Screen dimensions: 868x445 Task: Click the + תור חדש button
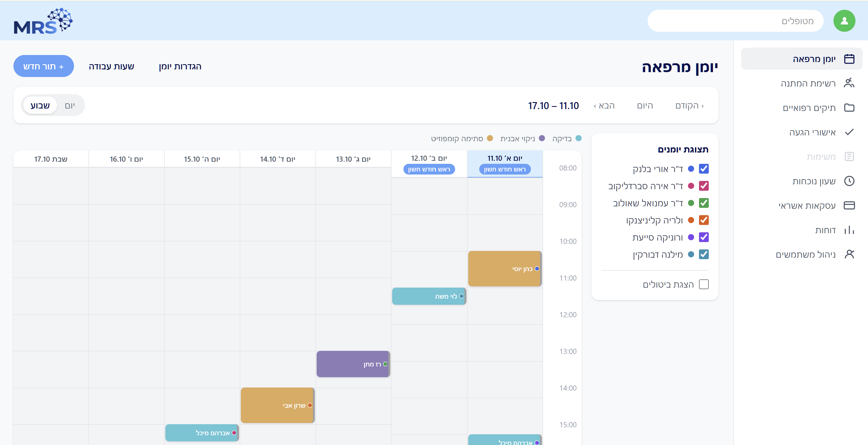43,66
